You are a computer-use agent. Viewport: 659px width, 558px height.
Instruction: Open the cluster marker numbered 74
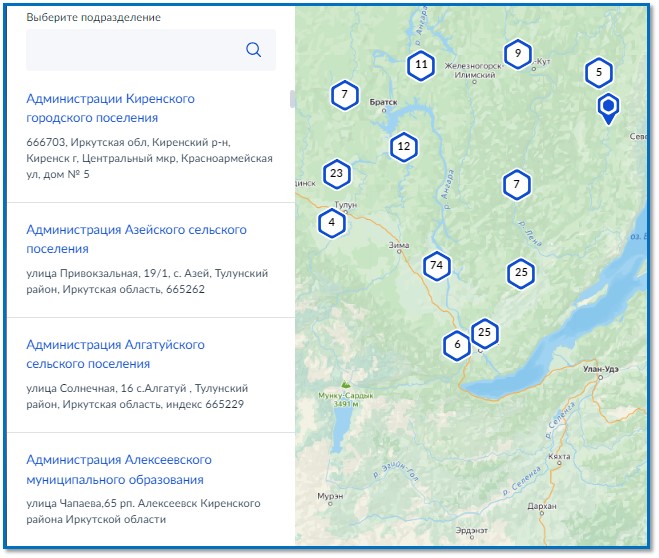click(x=435, y=266)
